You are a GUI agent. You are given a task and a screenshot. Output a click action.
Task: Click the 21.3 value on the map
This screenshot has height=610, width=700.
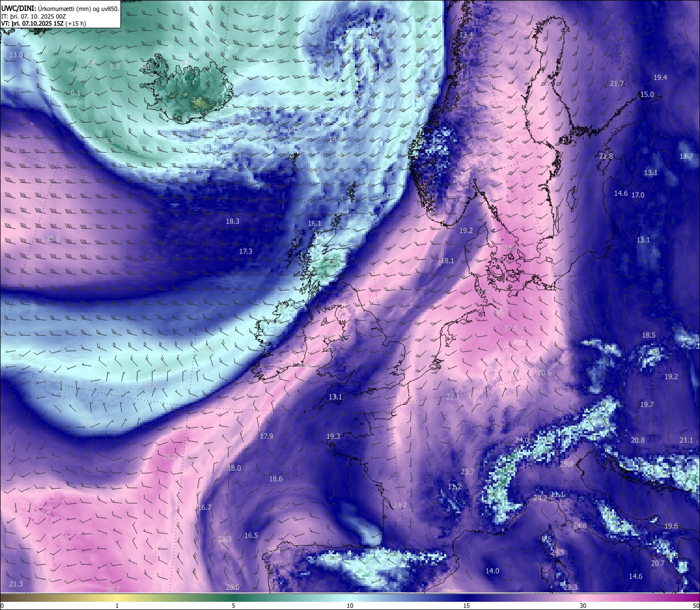16,584
